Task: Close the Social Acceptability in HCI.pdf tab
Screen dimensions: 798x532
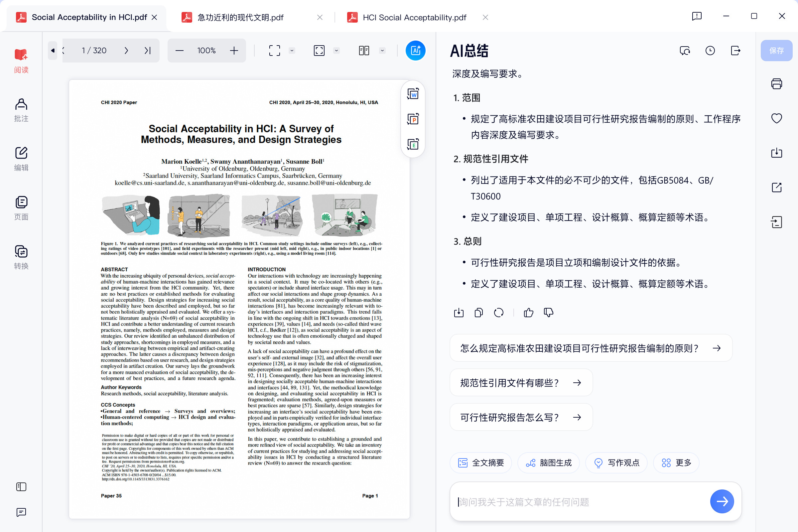Action: tap(154, 17)
